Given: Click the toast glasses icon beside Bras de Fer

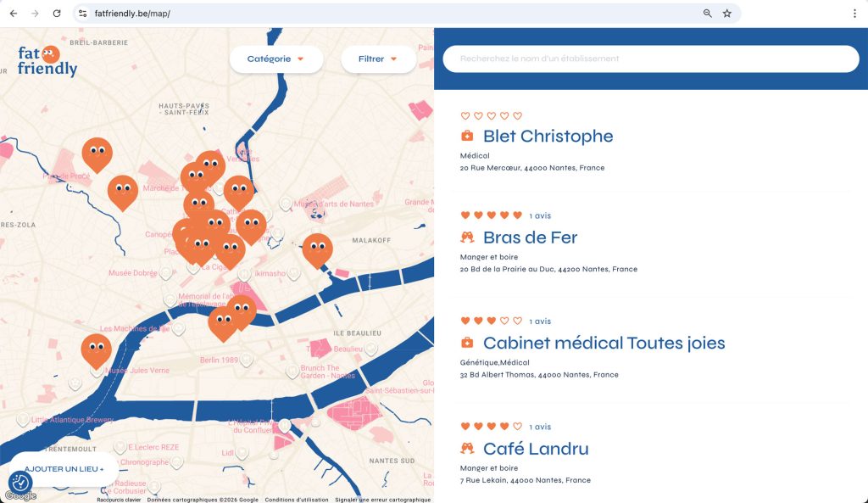Looking at the screenshot, I should click(467, 238).
